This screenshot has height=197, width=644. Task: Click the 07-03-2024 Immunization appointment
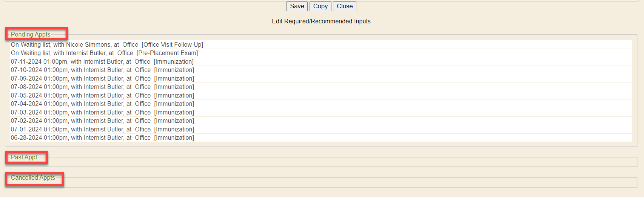(x=102, y=113)
